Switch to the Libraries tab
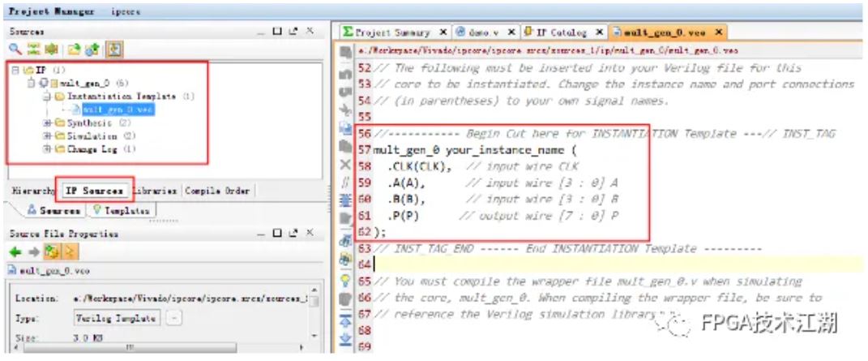 156,191
